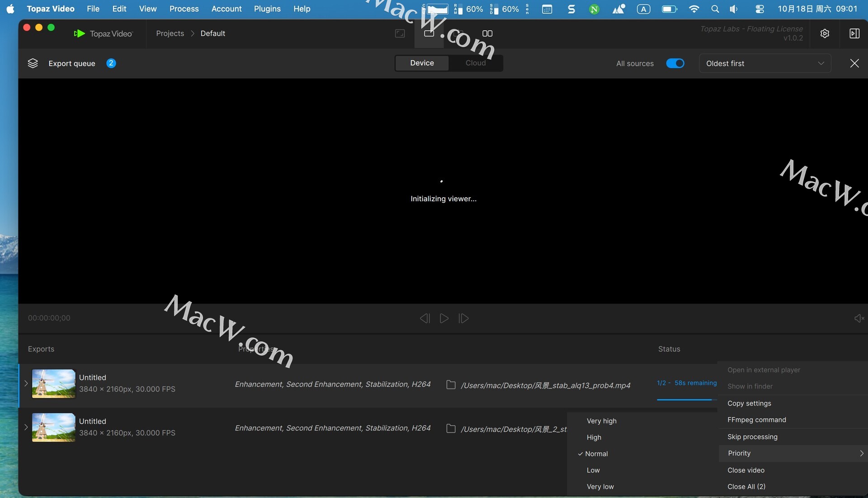Toggle the right sidebar panel icon

point(854,33)
